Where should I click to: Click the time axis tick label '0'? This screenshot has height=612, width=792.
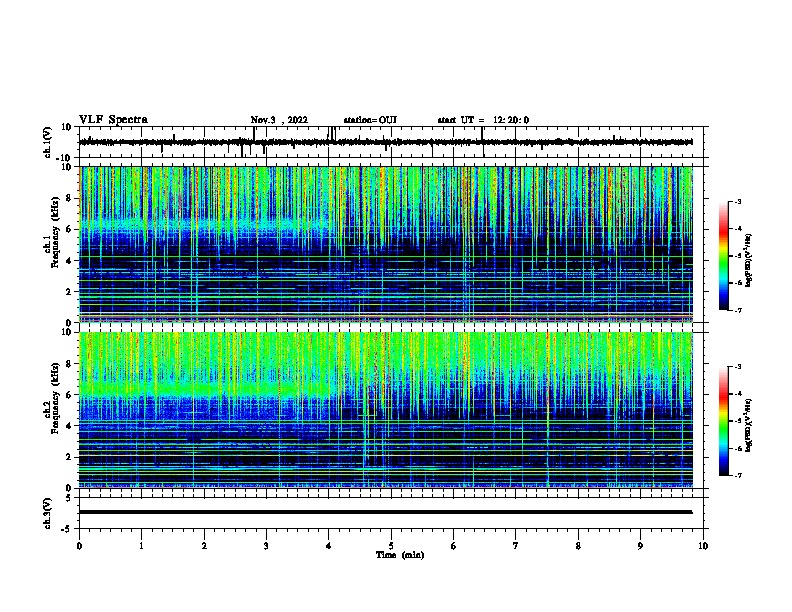(79, 546)
